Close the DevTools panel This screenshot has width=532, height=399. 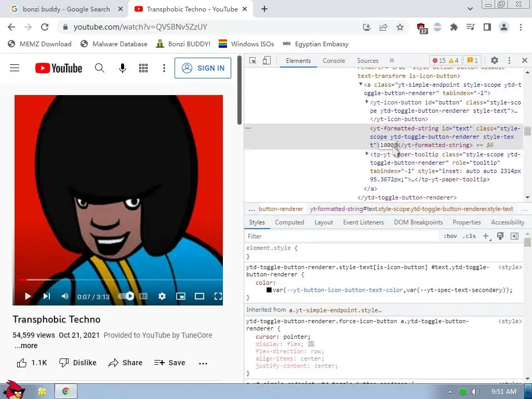coord(525,60)
